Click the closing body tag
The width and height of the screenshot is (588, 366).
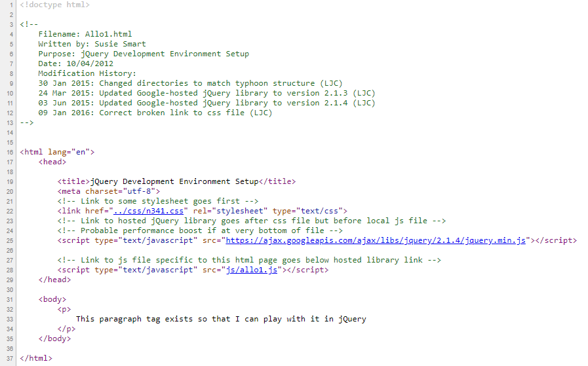(55, 339)
